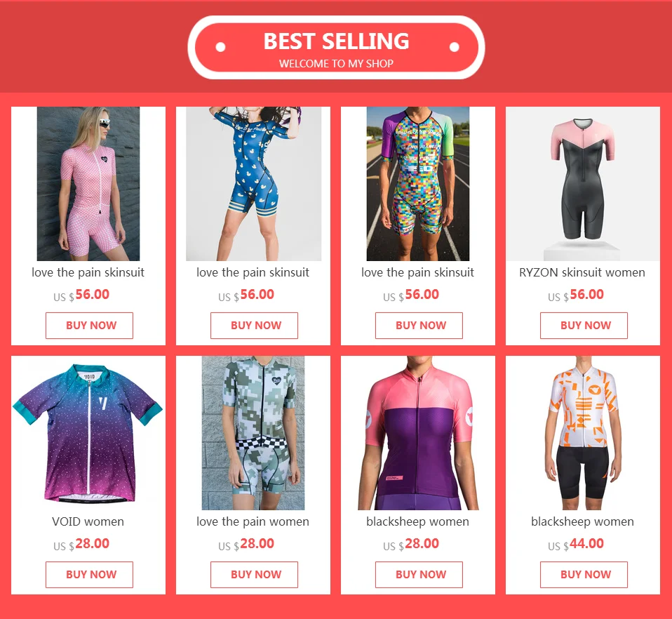Open the pink polka-dot skinsuit product image
This screenshot has height=619, width=672.
(88, 183)
